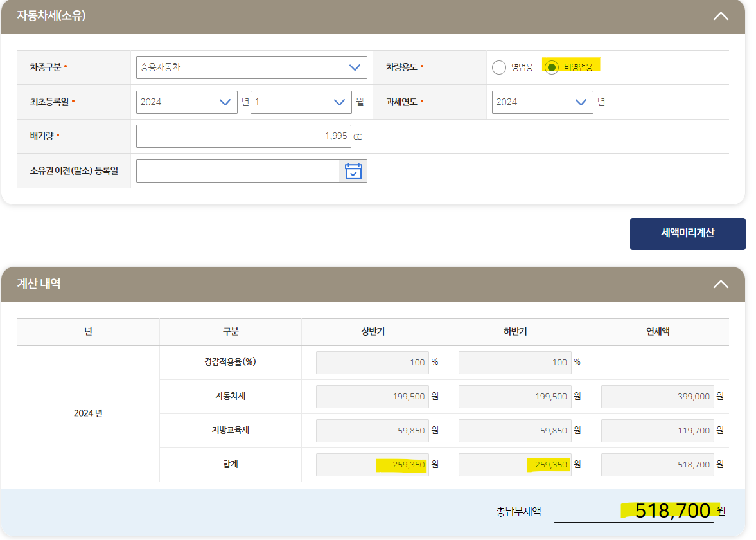
Task: Open the 과세연도 year dropdown
Action: (542, 102)
